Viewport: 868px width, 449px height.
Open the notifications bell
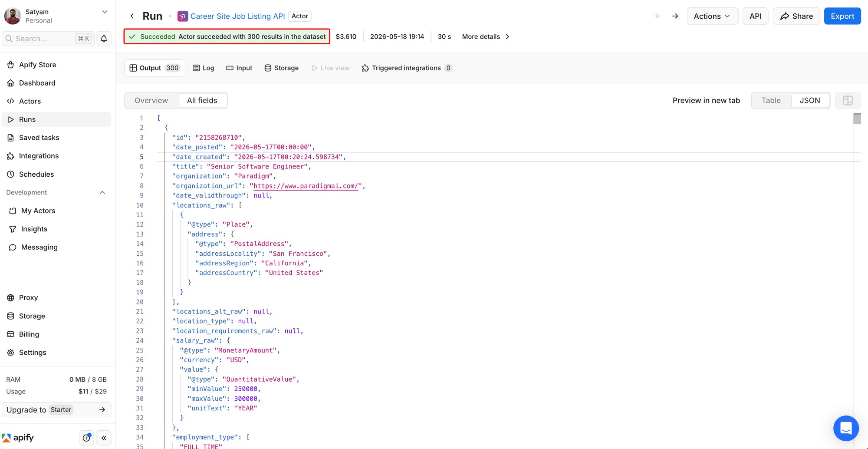pyautogui.click(x=104, y=39)
